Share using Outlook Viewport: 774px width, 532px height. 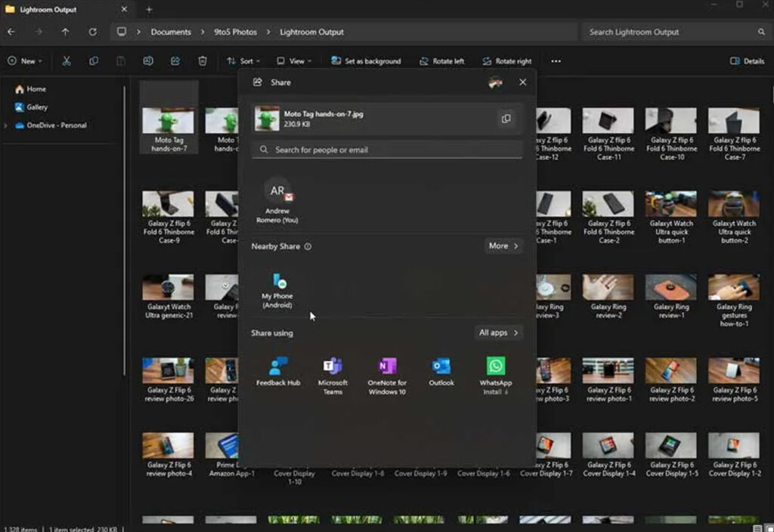(441, 372)
